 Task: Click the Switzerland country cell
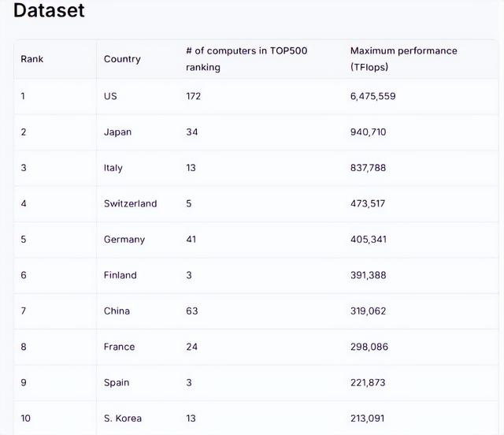130,203
